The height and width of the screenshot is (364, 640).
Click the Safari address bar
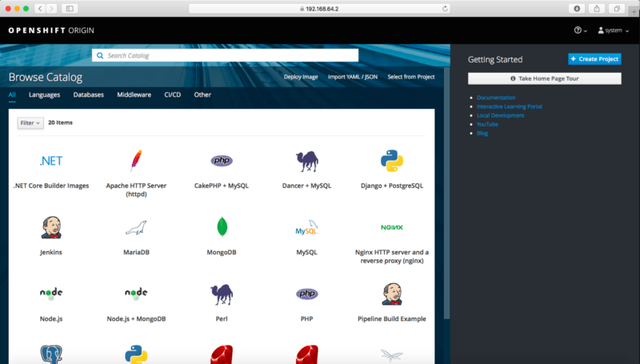tap(319, 9)
